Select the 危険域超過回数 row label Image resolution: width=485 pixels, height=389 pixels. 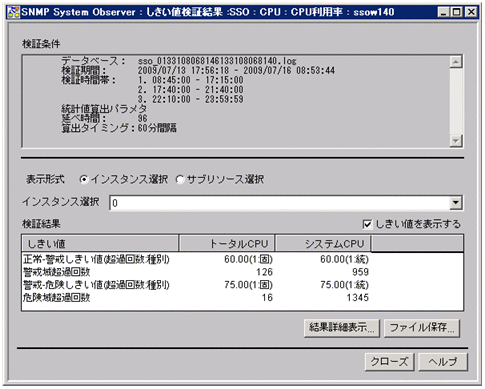pos(57,298)
